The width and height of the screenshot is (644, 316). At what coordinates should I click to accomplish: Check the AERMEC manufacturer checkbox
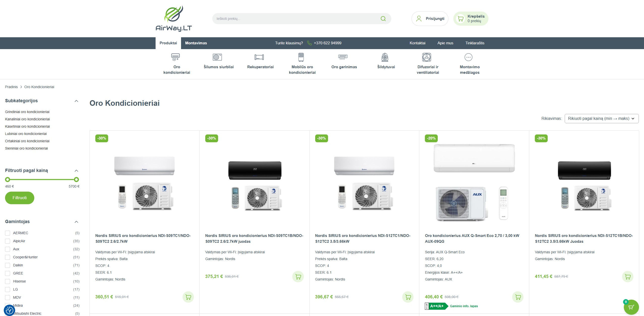pyautogui.click(x=8, y=233)
